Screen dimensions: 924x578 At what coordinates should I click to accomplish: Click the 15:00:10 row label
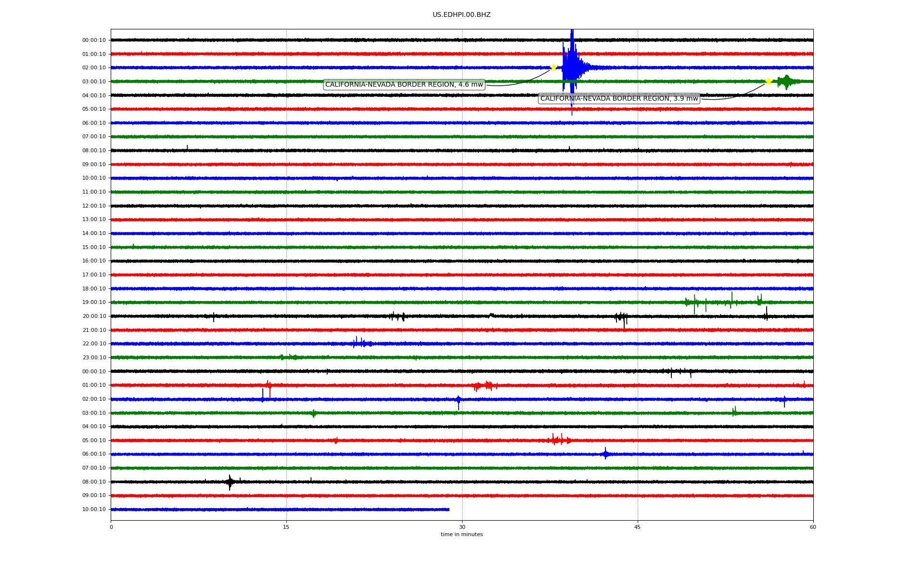click(x=94, y=248)
